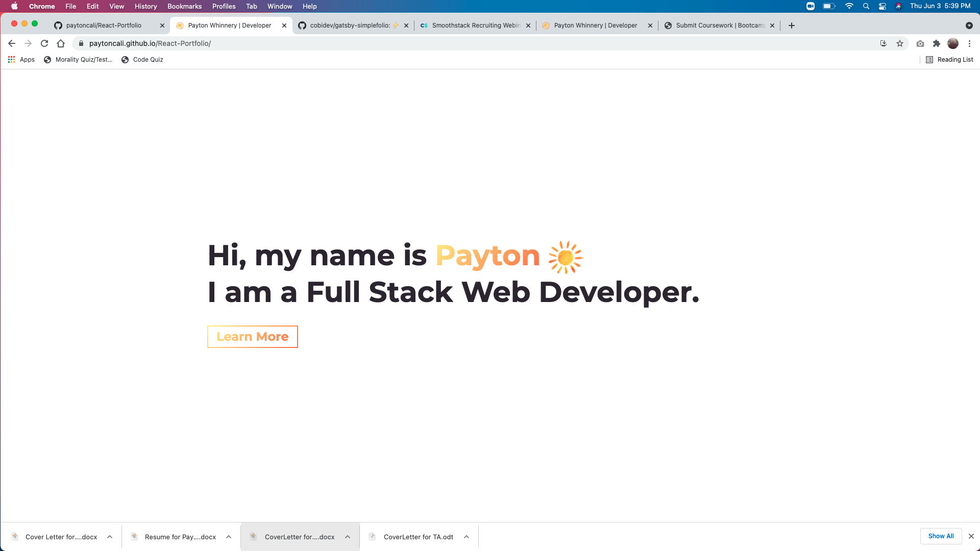Open the Bookmarks menu
This screenshot has width=980, height=551.
coord(184,6)
